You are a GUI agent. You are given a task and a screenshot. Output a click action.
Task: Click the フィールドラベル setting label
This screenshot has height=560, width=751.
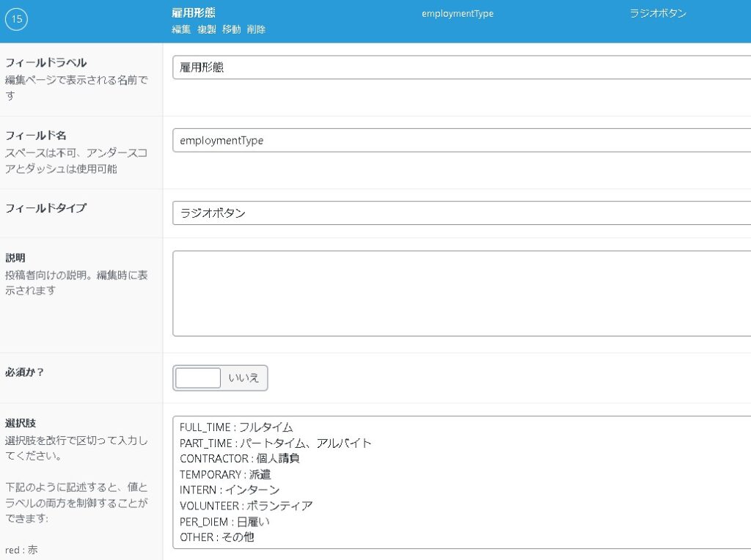tap(46, 63)
